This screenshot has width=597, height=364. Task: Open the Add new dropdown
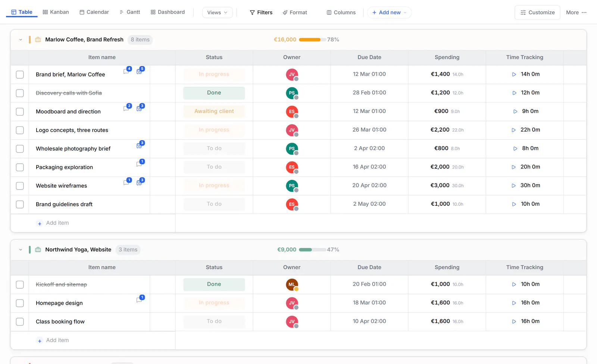pyautogui.click(x=389, y=12)
